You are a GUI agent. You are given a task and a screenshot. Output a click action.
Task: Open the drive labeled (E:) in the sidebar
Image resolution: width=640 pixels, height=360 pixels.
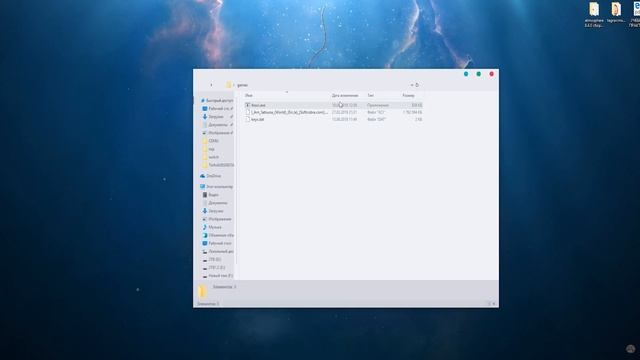(x=214, y=268)
